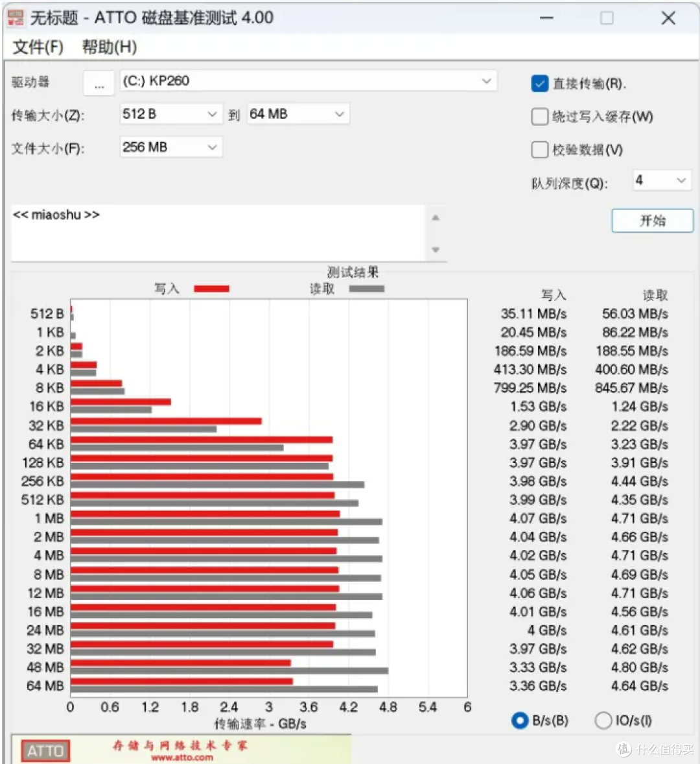Select the IO/s(I) radio button
The width and height of the screenshot is (700, 764).
[x=603, y=721]
